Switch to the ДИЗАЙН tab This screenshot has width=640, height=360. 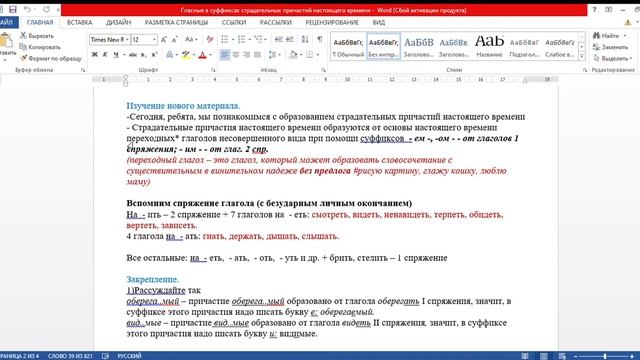click(118, 22)
